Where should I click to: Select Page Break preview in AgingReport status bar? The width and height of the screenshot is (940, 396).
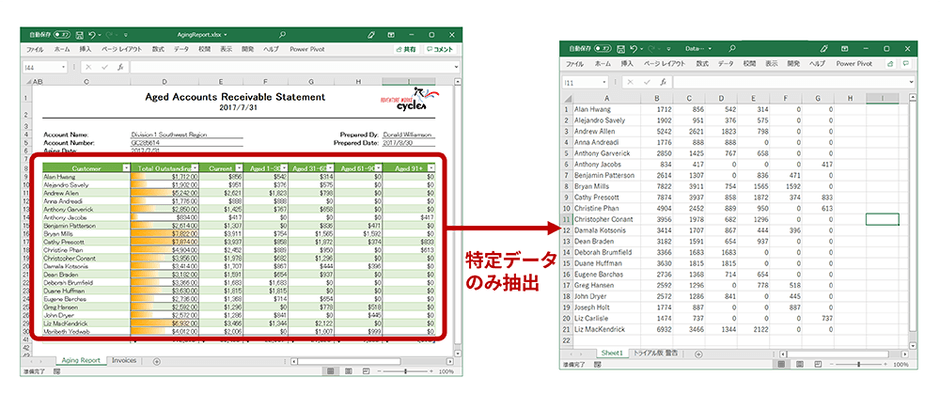point(366,372)
